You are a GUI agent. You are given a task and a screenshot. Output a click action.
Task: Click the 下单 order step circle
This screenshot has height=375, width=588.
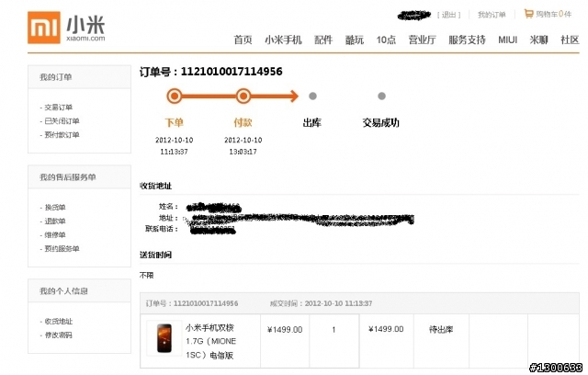click(x=174, y=96)
